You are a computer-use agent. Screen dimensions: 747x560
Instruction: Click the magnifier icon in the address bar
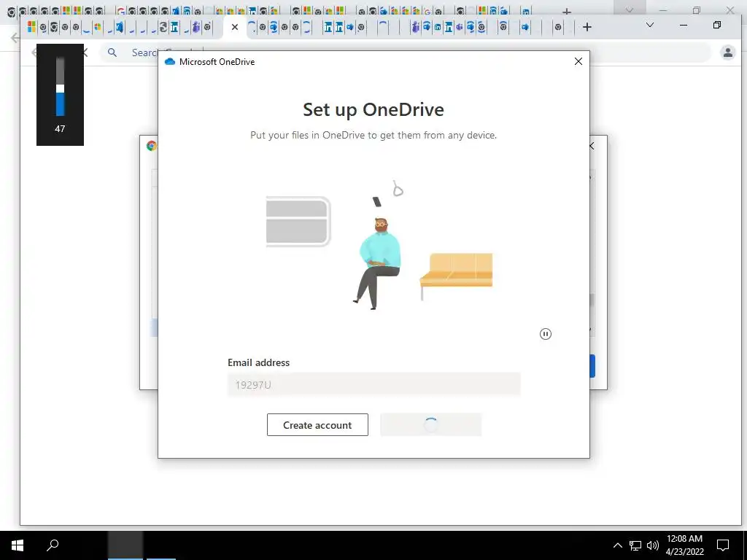click(x=112, y=52)
